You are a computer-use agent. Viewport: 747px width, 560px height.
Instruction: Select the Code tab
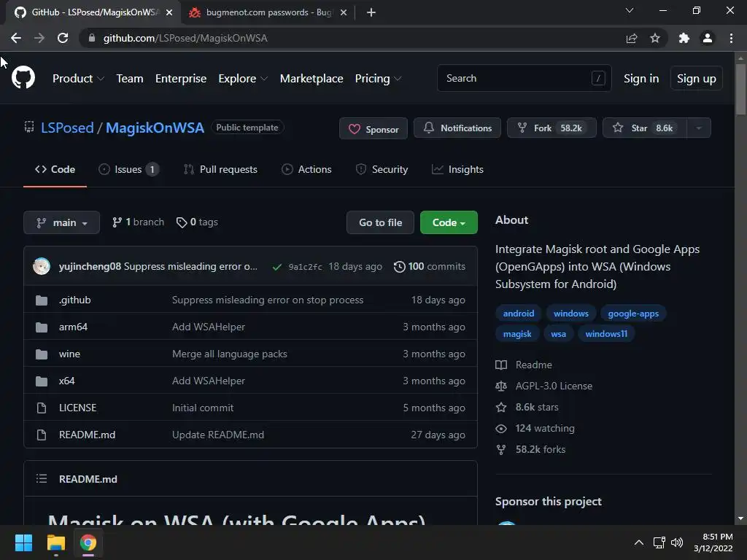click(55, 169)
